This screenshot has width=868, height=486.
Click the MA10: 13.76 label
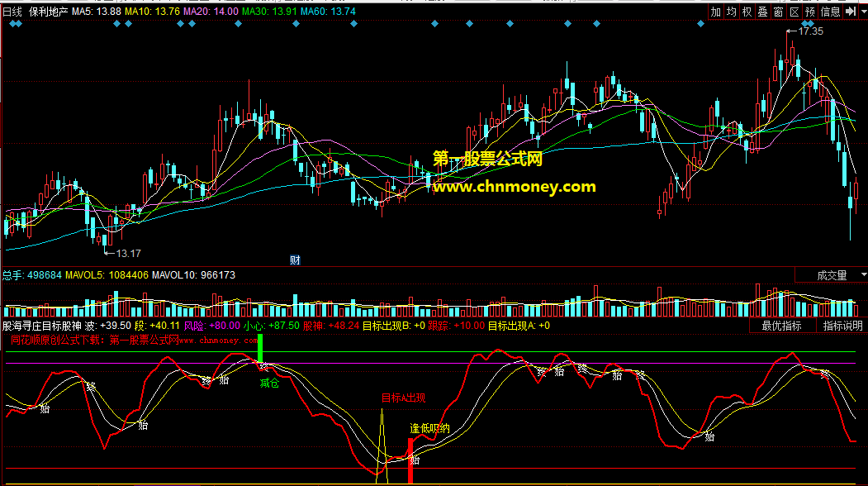152,12
